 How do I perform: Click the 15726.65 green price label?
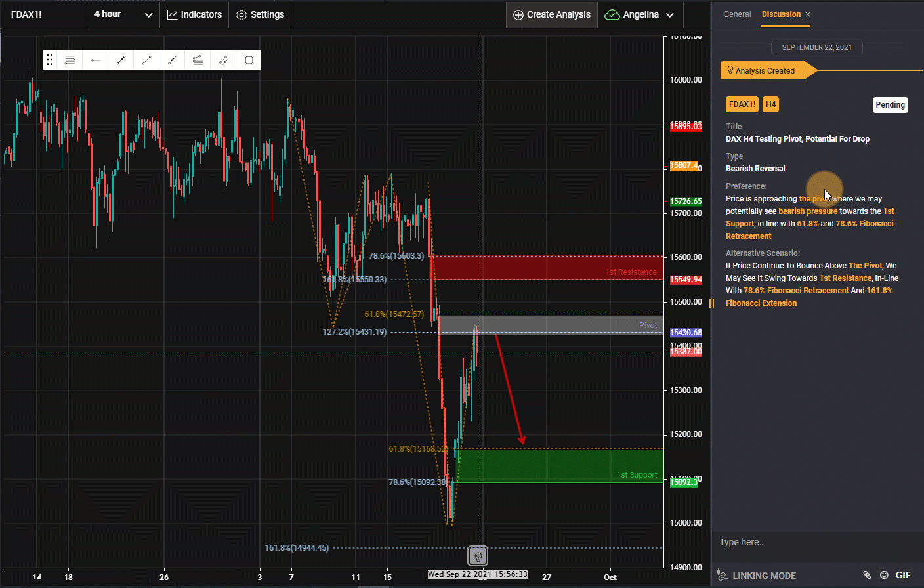[686, 201]
